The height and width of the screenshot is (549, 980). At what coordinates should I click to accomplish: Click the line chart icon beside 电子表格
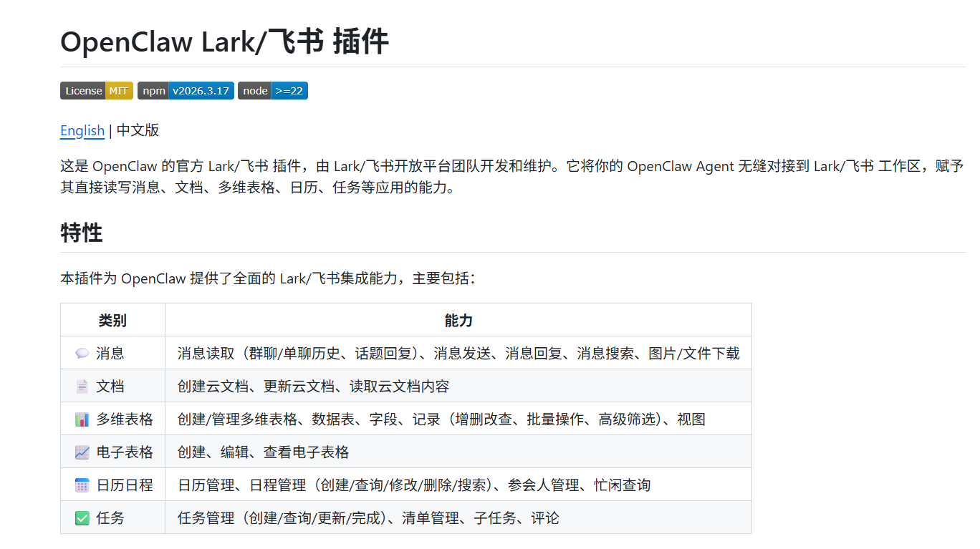82,452
